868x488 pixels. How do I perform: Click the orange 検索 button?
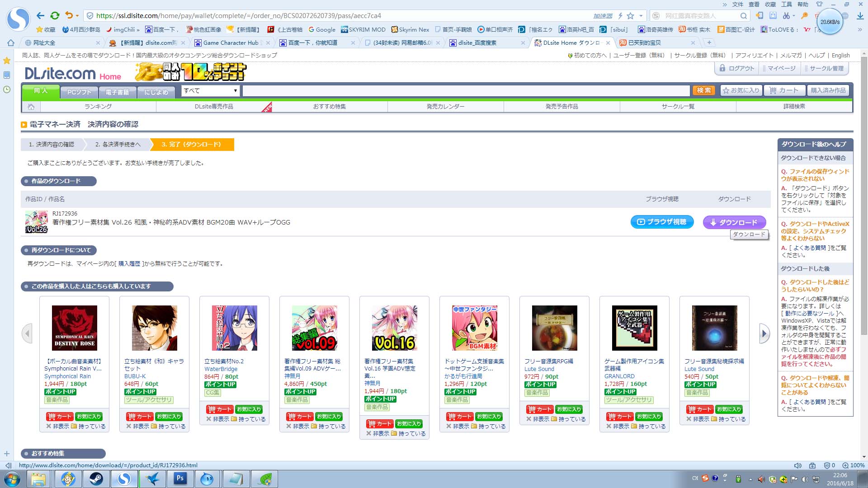703,91
